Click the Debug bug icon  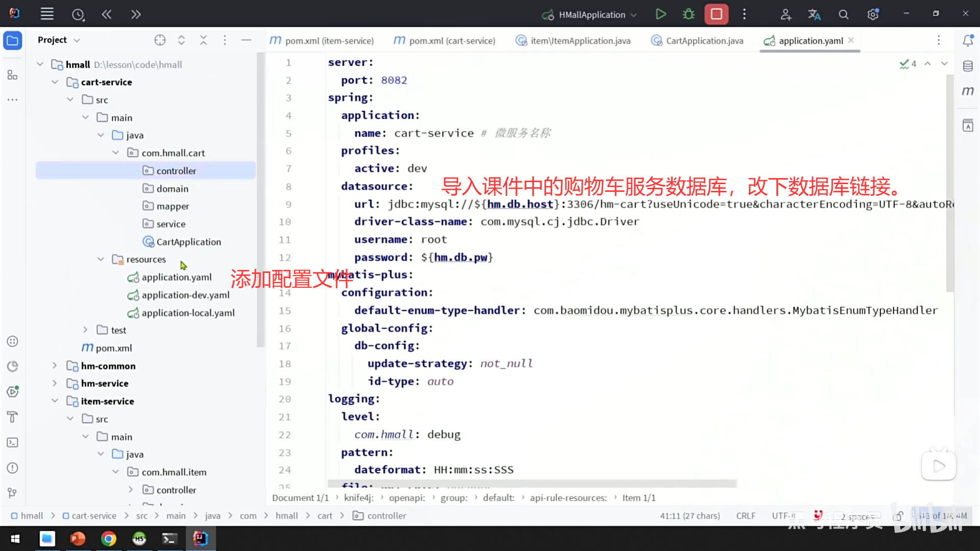point(689,14)
